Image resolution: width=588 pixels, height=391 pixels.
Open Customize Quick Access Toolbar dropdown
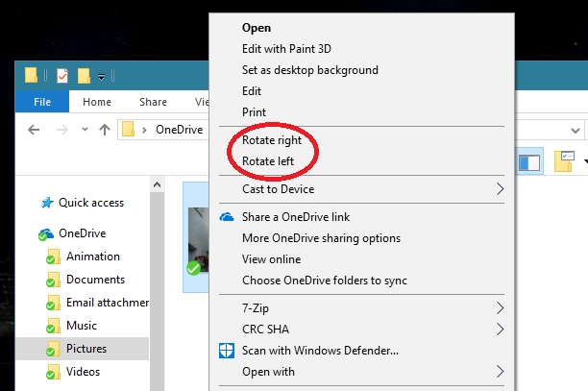pos(101,77)
